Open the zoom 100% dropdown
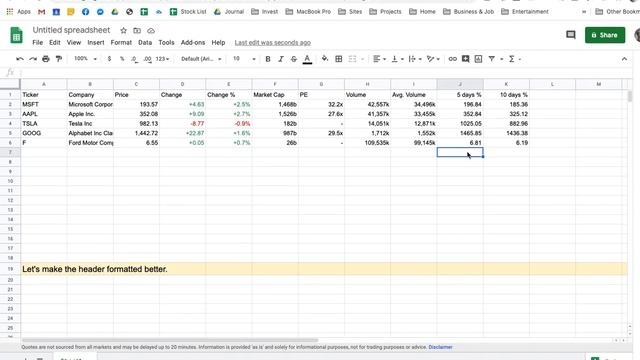This screenshot has width=640, height=360. [x=85, y=59]
